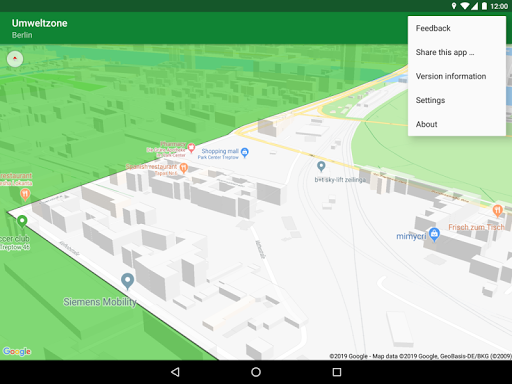Screen dimensions: 512x384
Task: Tap the compass icon on the map
Action: [x=15, y=59]
